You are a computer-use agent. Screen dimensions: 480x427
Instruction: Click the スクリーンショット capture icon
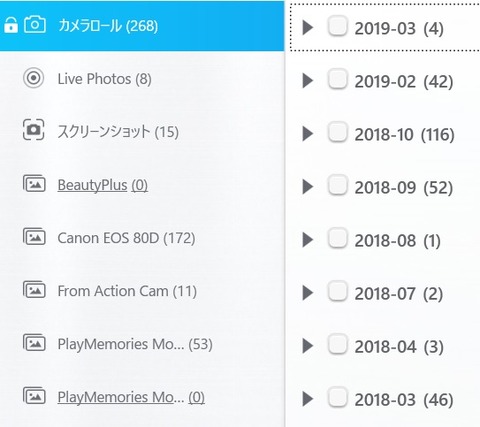click(x=33, y=130)
